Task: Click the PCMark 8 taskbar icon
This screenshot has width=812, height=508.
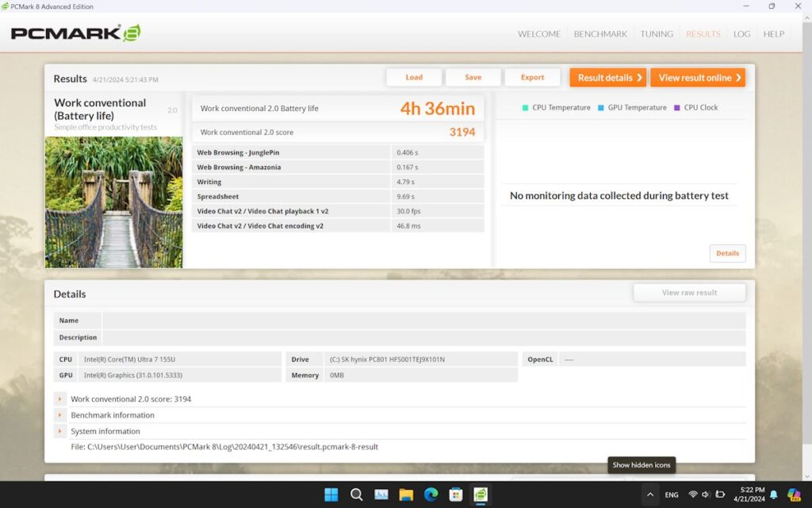Action: (481, 495)
